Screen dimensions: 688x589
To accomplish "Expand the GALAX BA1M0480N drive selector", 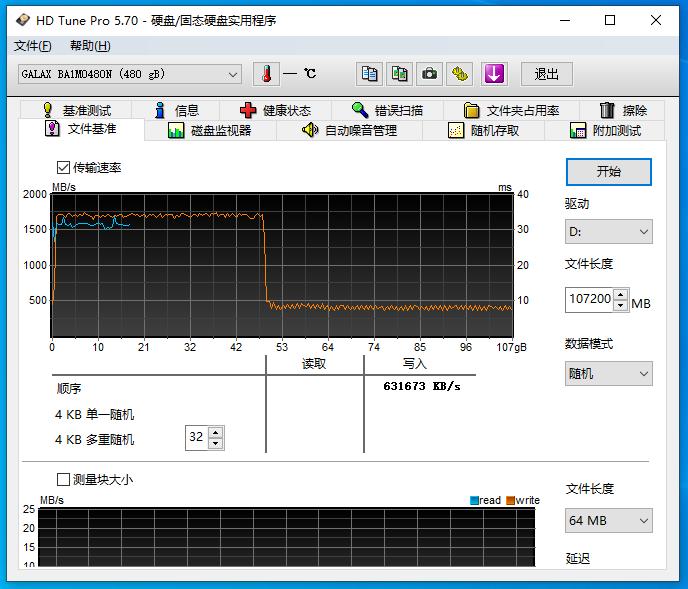I will tap(130, 74).
